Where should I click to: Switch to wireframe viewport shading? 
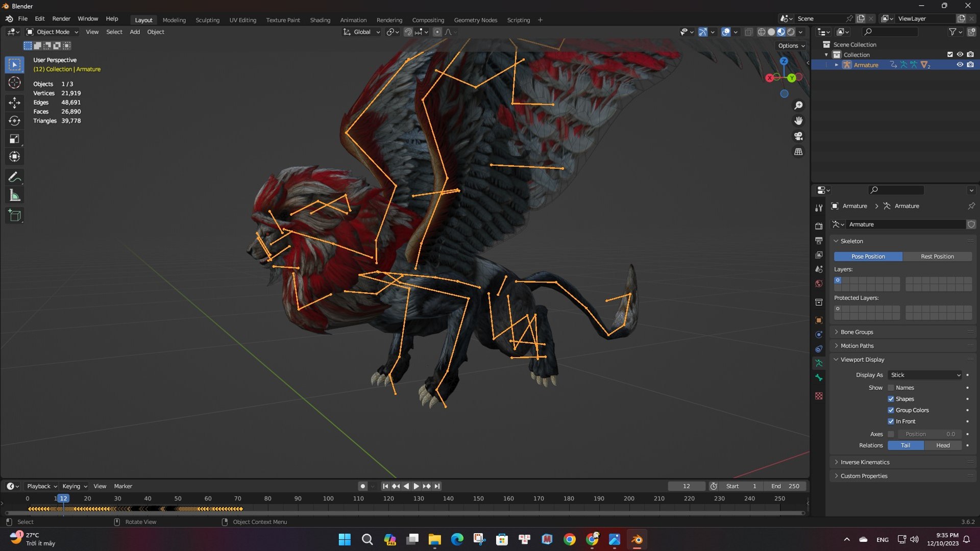tap(761, 32)
